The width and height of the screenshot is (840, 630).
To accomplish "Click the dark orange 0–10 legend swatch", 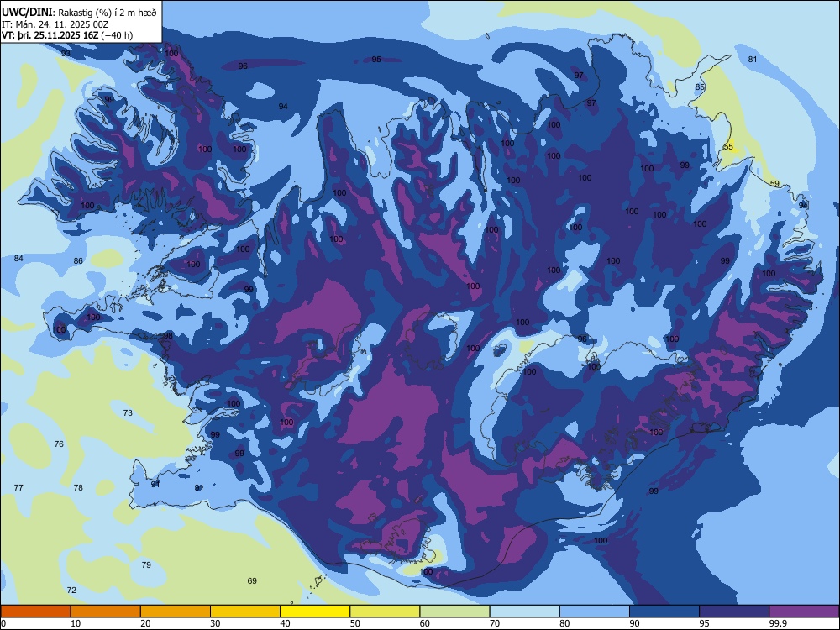I will coord(35,612).
